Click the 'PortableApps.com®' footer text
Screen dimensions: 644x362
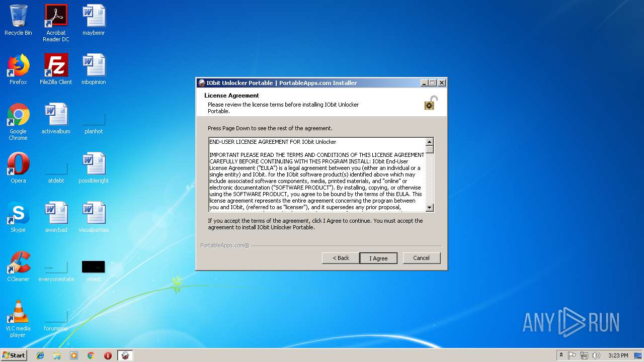(x=225, y=245)
